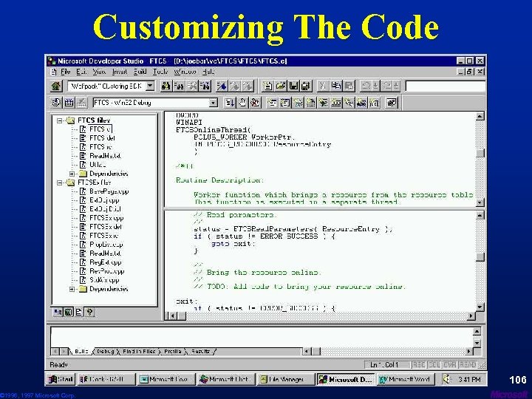The height and width of the screenshot is (399, 532).
Task: Open the Tools menu
Action: [160, 72]
